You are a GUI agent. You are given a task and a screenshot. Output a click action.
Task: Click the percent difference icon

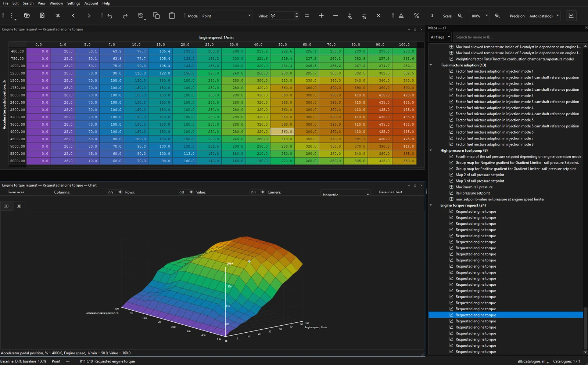coord(416,16)
